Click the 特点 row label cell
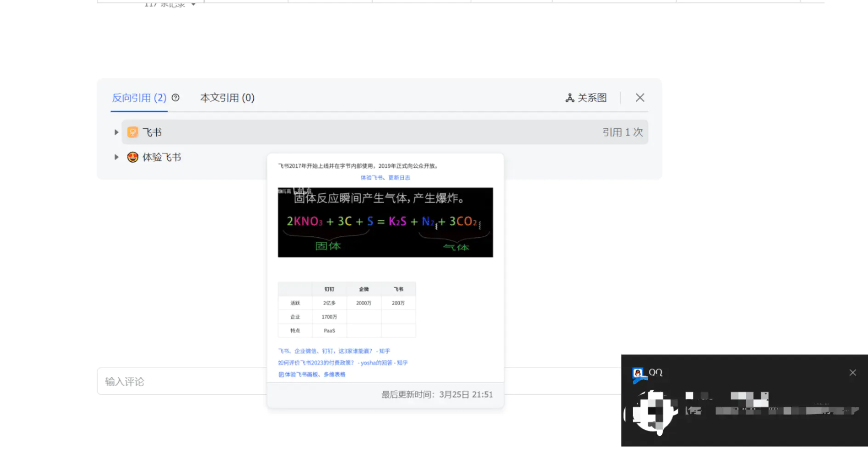 295,330
